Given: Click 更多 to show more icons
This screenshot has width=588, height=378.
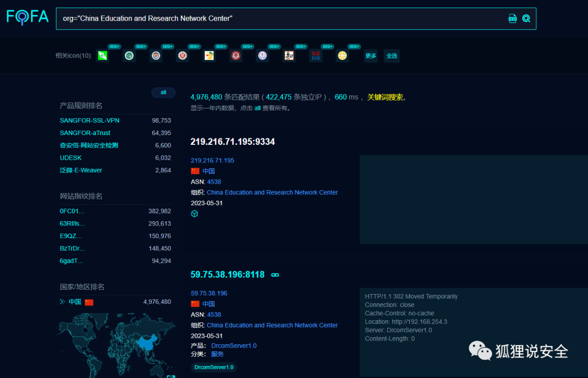Looking at the screenshot, I should coord(371,56).
